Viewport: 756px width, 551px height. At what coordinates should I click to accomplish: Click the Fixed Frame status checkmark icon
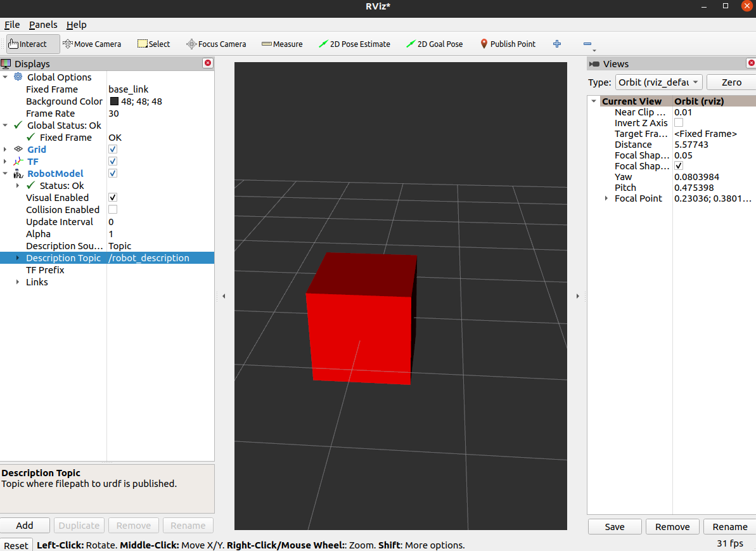click(x=31, y=137)
